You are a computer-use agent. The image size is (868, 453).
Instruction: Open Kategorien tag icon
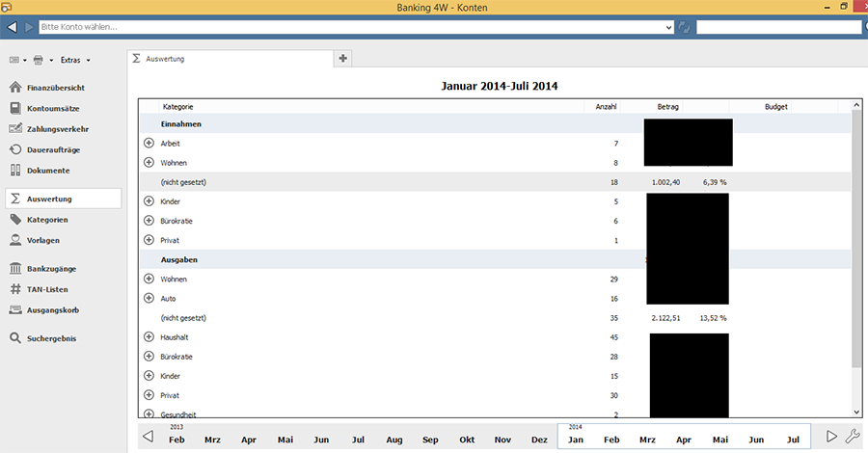click(15, 220)
